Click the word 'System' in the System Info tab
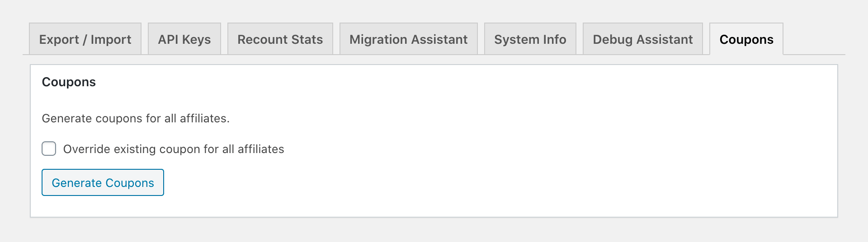 point(517,40)
